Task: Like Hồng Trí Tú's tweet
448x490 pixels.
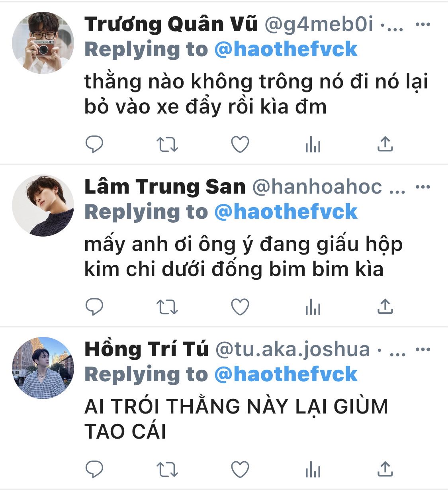Action: point(240,469)
